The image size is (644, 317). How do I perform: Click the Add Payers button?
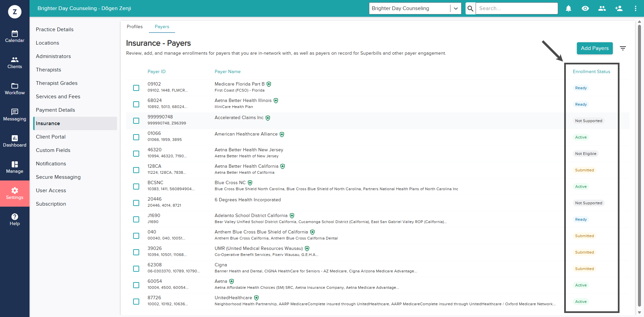tap(595, 48)
